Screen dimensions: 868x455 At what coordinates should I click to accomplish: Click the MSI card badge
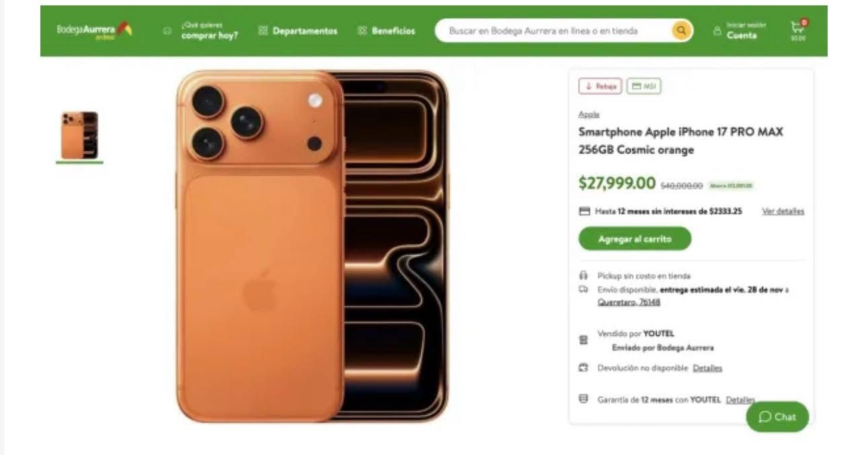click(x=644, y=86)
